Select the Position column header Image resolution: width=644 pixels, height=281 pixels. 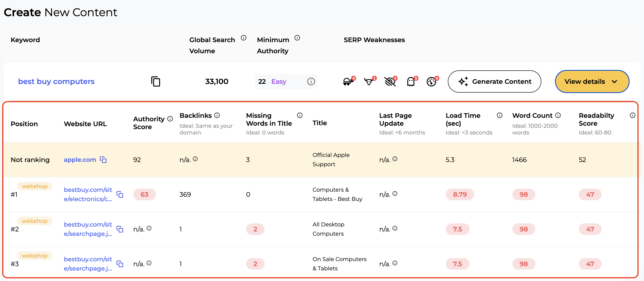pyautogui.click(x=24, y=124)
